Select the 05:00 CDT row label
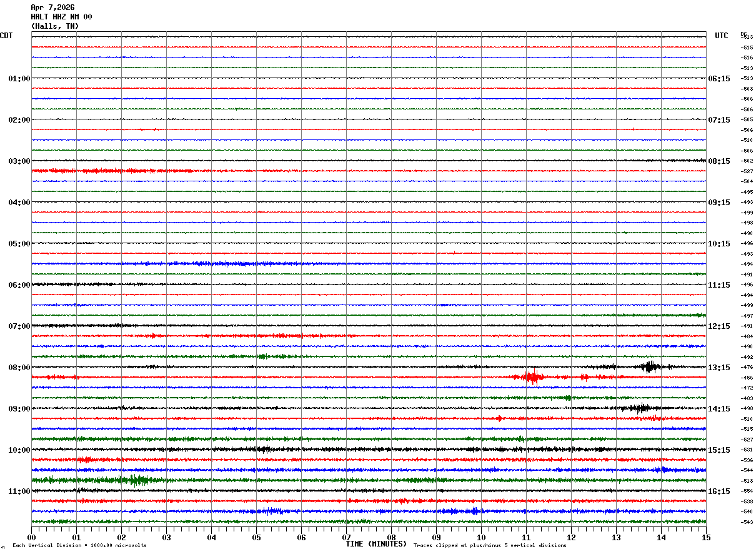 point(19,244)
